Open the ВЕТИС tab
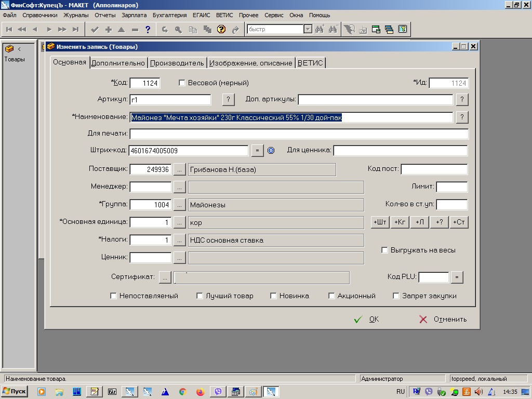The width and height of the screenshot is (532, 399). click(310, 63)
